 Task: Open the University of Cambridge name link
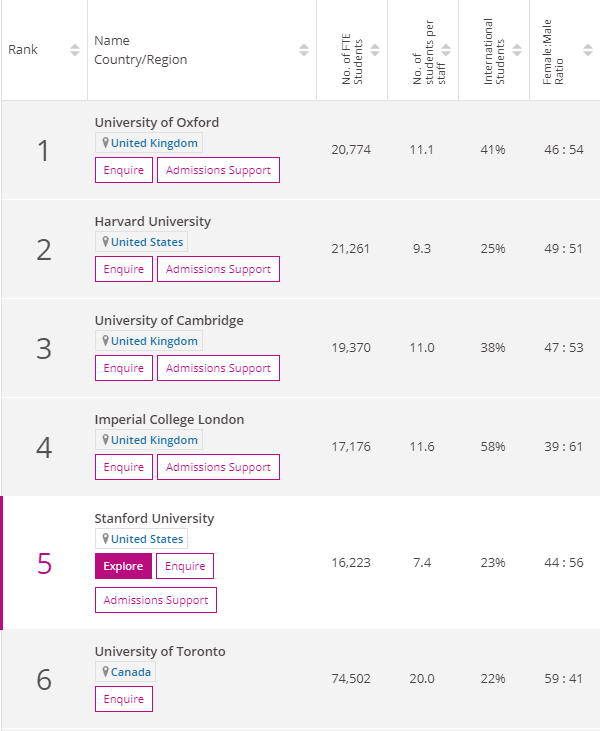tap(169, 320)
